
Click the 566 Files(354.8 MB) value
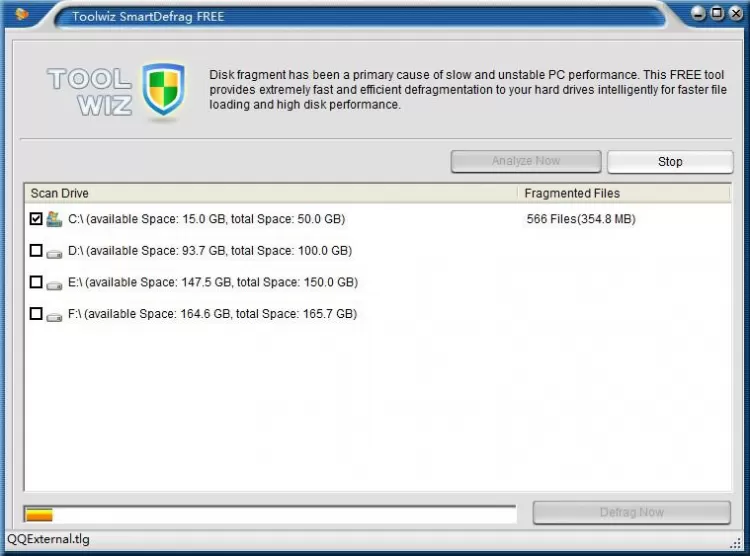point(581,219)
